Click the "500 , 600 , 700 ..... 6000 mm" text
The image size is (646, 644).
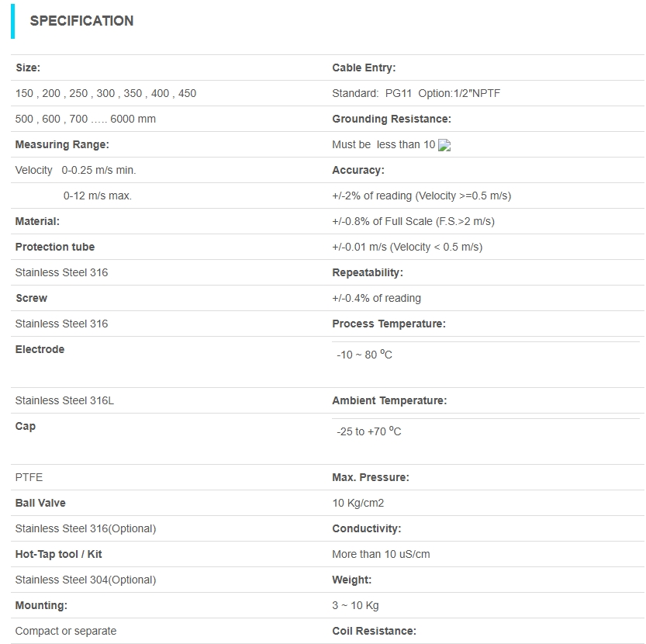[85, 119]
